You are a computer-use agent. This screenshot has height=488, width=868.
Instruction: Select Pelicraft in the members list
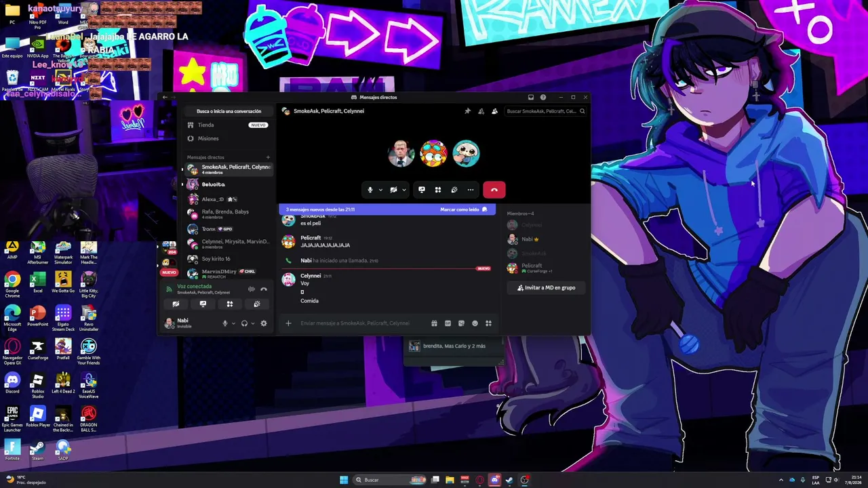(546, 268)
